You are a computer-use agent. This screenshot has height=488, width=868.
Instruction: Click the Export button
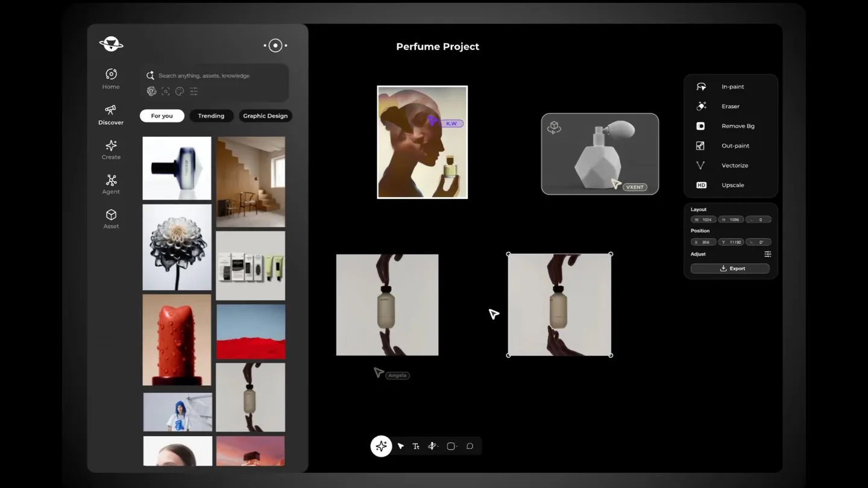coord(730,269)
